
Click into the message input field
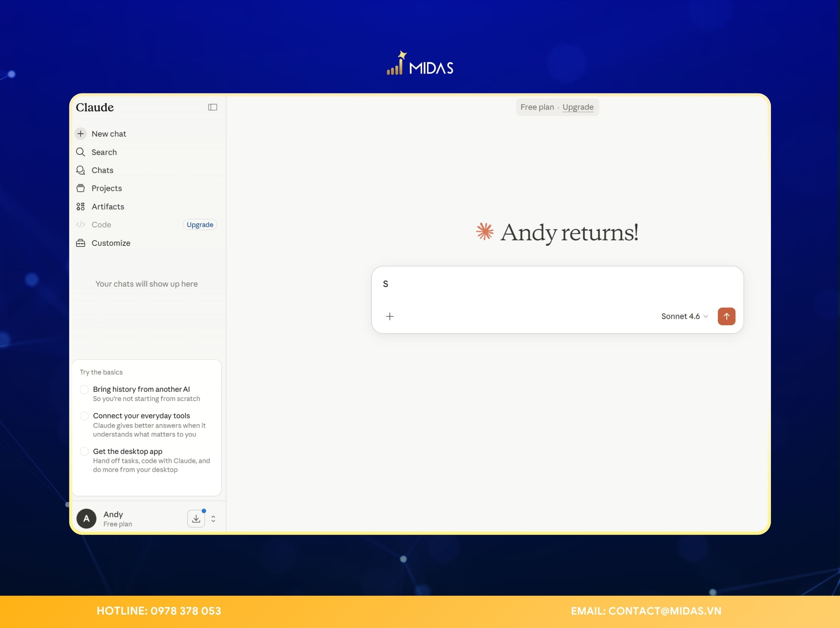557,285
